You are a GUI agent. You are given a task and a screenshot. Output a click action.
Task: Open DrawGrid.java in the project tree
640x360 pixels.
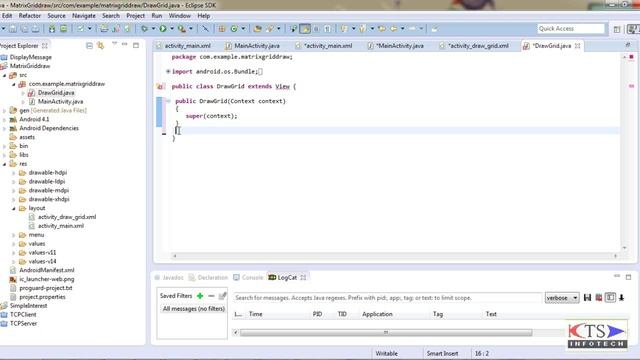point(56,93)
